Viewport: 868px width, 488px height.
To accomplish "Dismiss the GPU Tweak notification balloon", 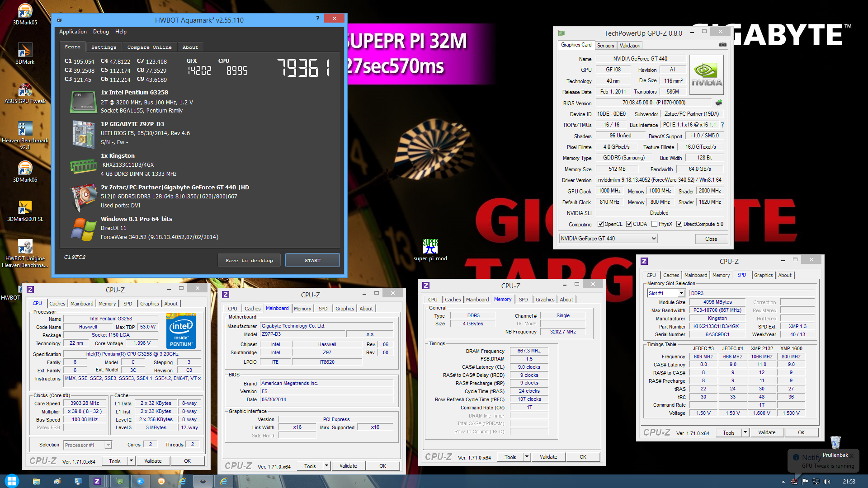I will point(851,455).
